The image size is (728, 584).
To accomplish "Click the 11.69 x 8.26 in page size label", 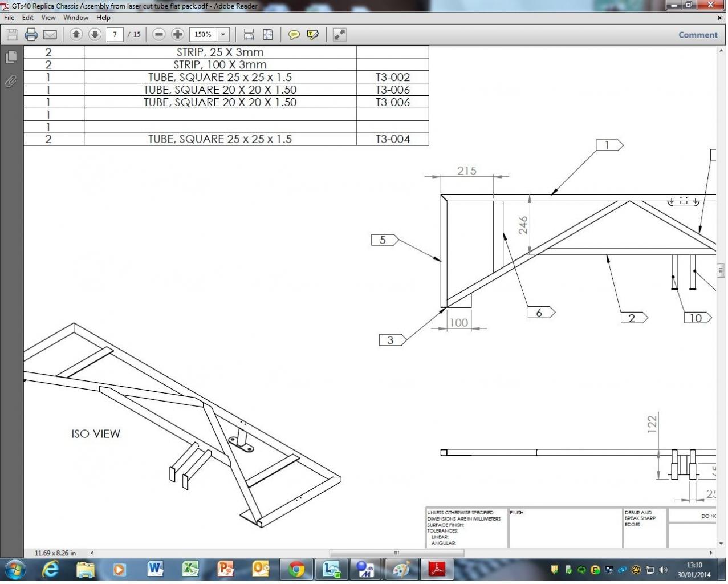I will coord(55,553).
